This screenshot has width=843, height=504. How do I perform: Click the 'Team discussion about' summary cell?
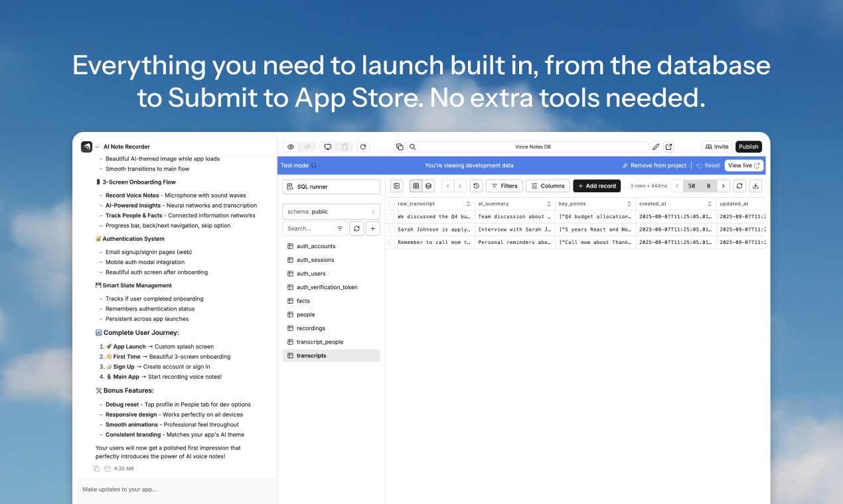515,216
